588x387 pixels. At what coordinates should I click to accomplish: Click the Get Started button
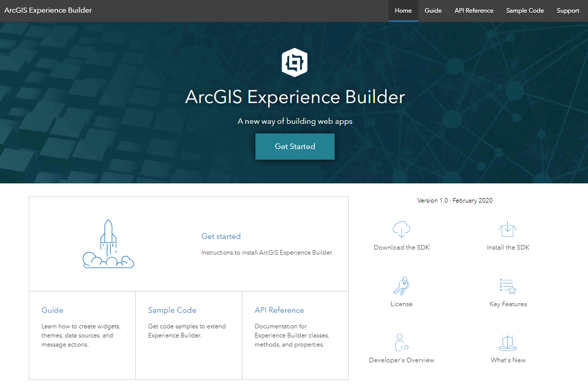[x=295, y=147]
